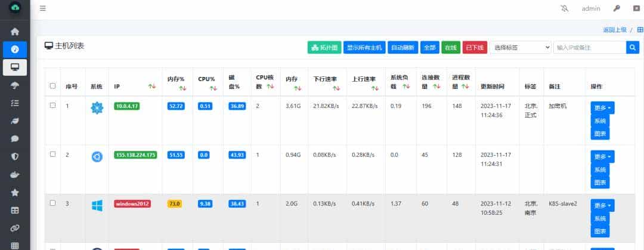The image size is (644, 250).
Task: Toggle the hamburger menu icon
Action: pos(43,8)
